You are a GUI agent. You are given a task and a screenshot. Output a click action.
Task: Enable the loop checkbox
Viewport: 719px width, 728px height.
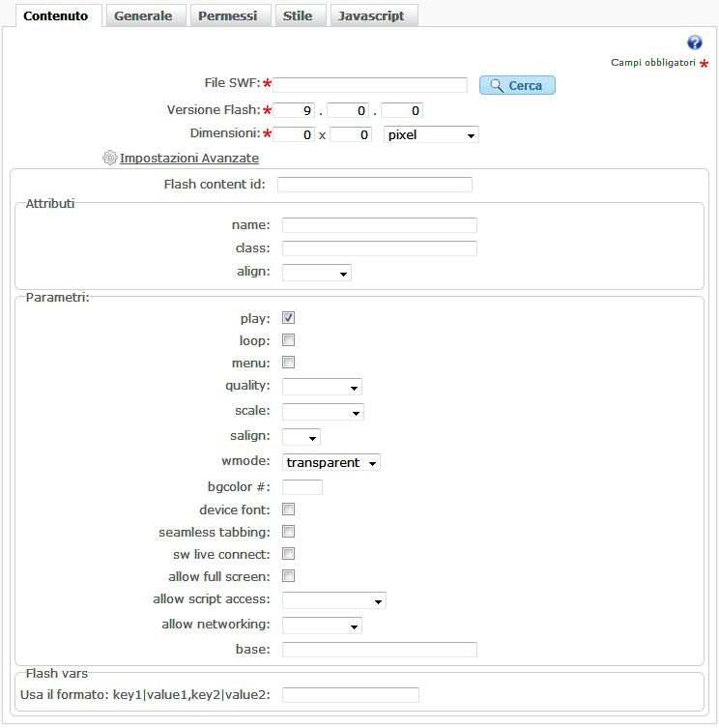288,340
